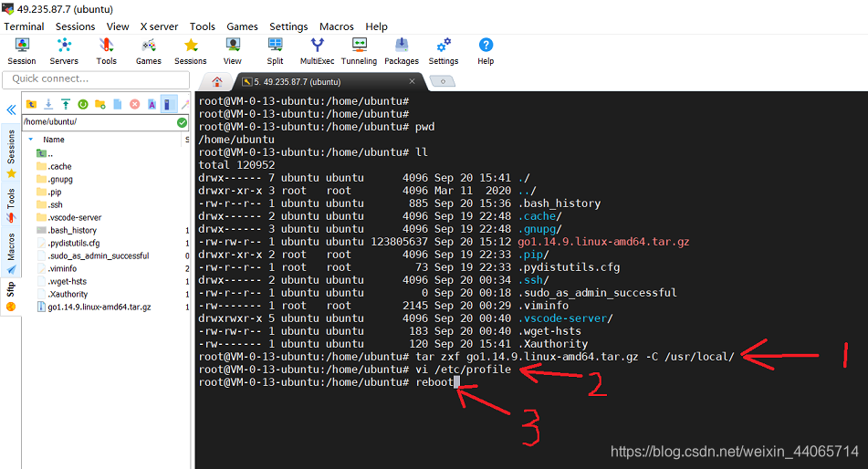Viewport: 868px width, 469px height.
Task: Open the Games menu
Action: pyautogui.click(x=242, y=26)
